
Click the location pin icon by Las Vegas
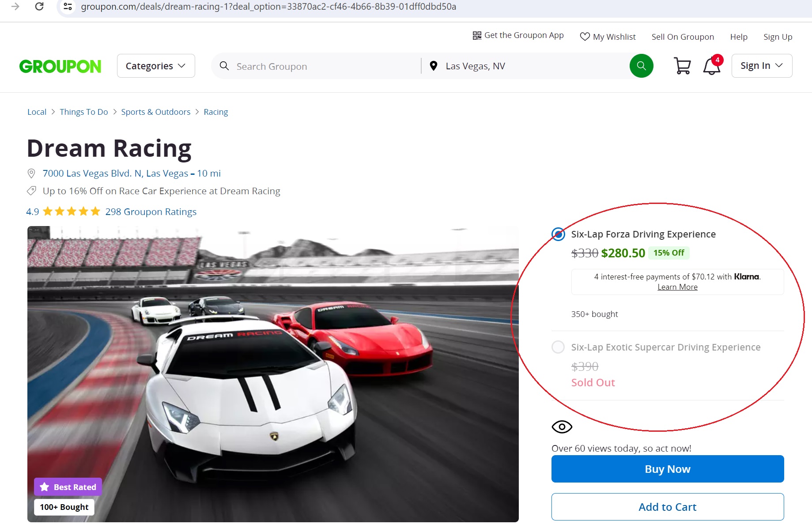click(434, 66)
